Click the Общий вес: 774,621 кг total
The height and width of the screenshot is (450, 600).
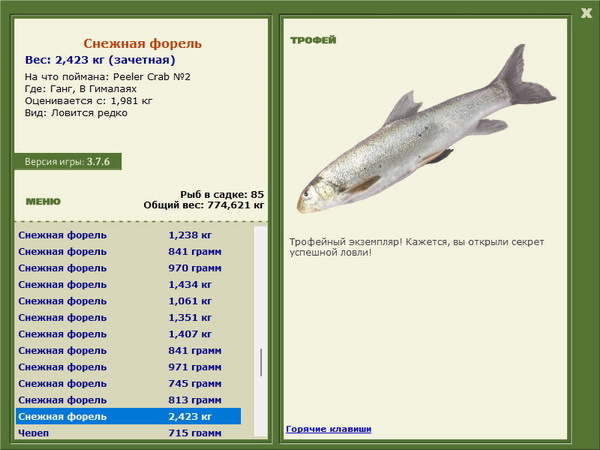click(204, 205)
